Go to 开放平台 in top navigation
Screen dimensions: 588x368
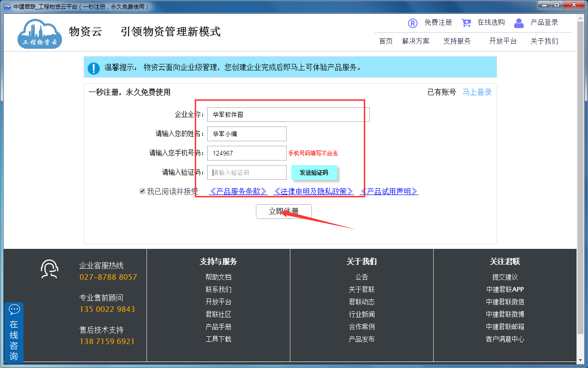tap(503, 41)
